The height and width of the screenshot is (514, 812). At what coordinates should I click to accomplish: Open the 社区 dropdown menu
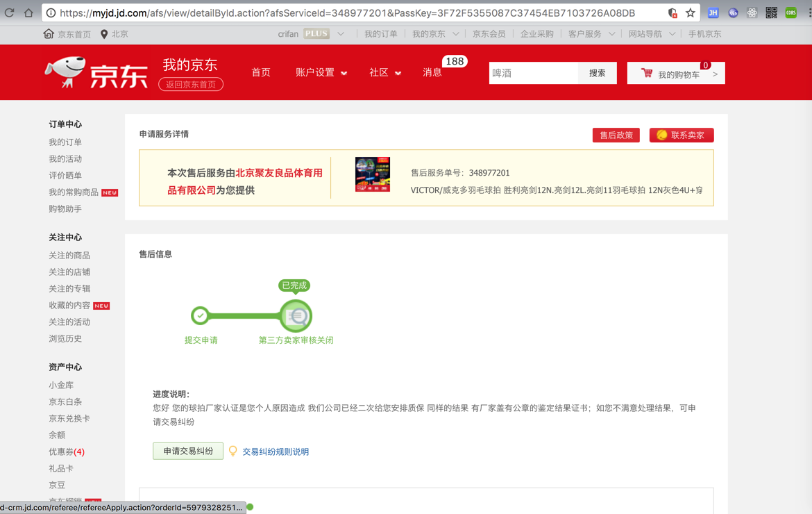coord(384,72)
